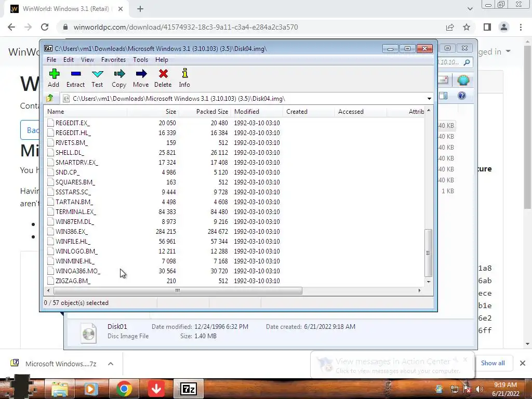Click the taskbar clock 9:19 AM
Viewport: 532px width, 399px height.
tap(506, 389)
